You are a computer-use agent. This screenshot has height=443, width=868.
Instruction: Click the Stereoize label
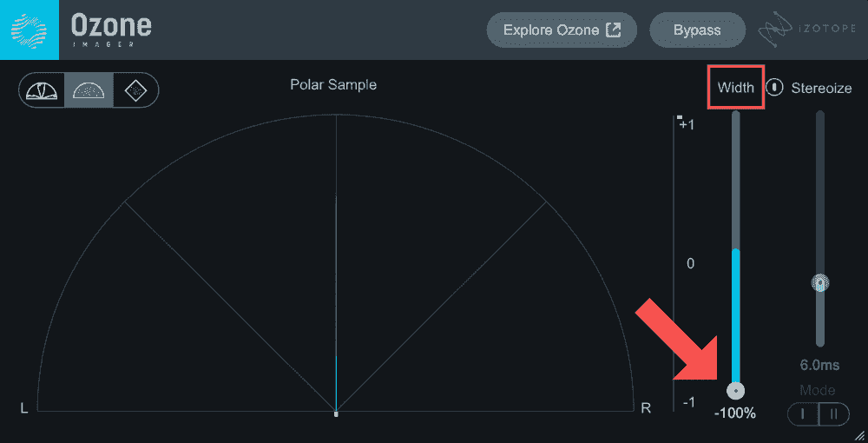click(821, 88)
